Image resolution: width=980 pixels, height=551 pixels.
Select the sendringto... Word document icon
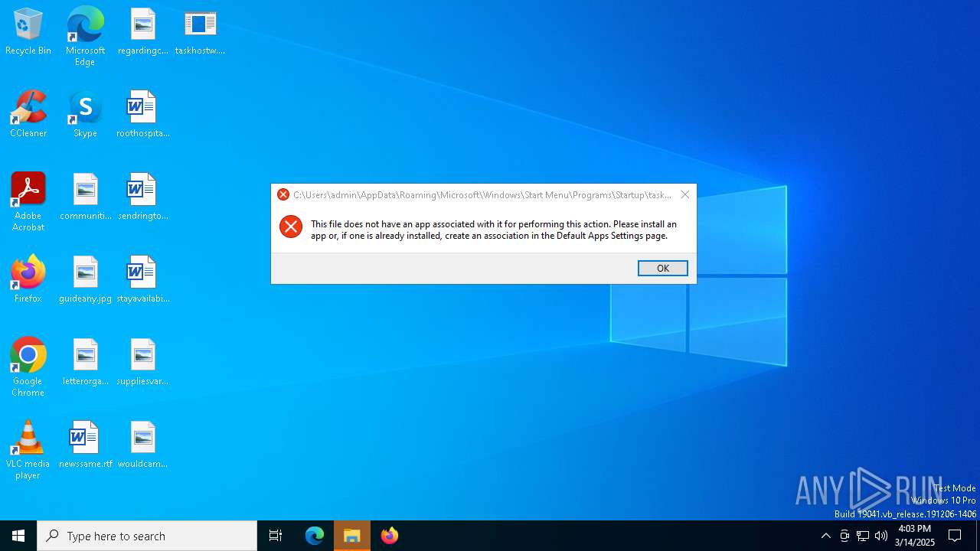click(x=142, y=197)
